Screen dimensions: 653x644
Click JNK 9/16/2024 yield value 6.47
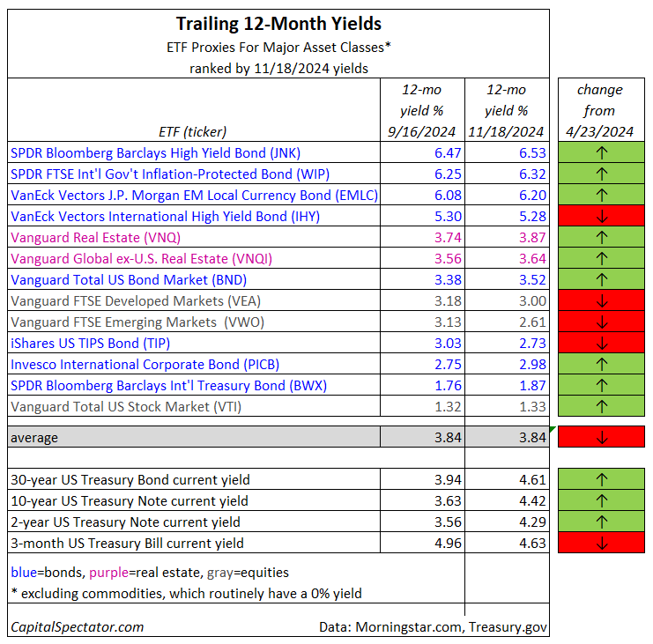(448, 152)
